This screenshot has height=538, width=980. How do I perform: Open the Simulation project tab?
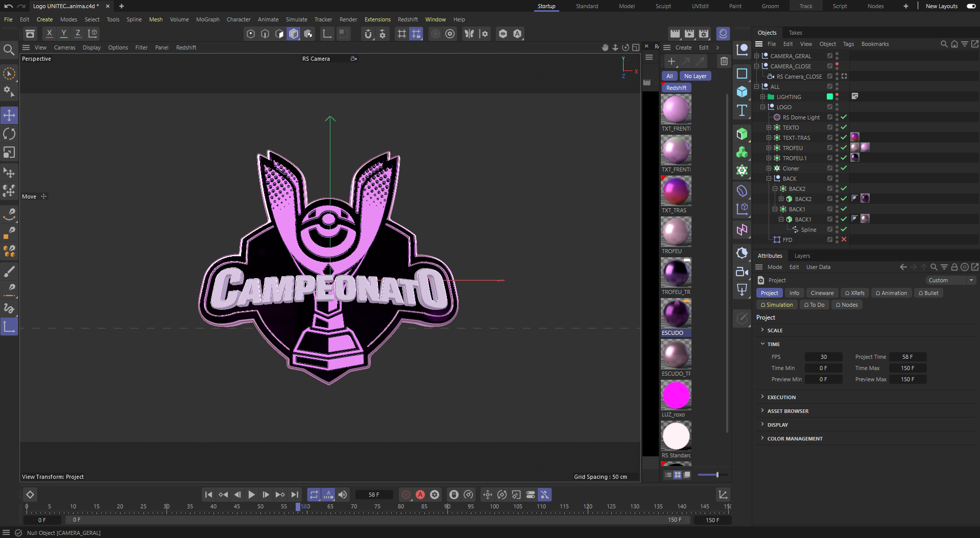(x=777, y=305)
